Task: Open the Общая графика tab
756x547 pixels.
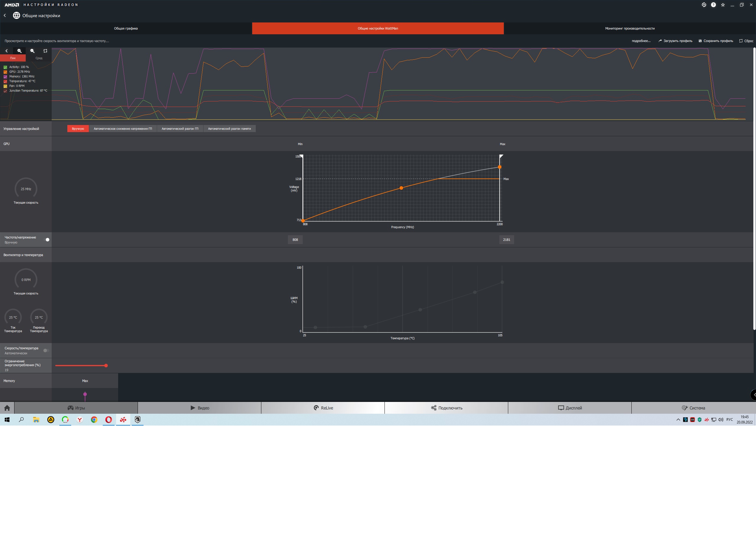Action: (126, 28)
